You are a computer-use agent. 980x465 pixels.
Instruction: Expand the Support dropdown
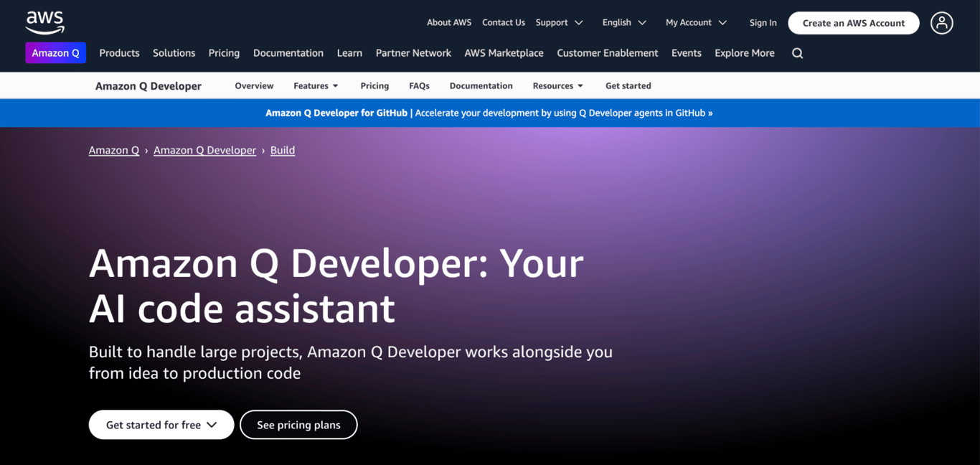[559, 22]
